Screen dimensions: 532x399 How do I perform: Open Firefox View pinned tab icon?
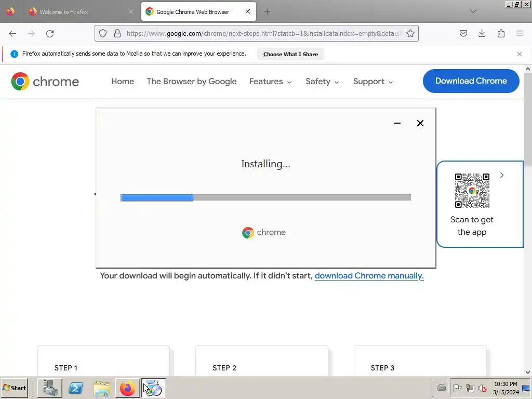point(10,11)
